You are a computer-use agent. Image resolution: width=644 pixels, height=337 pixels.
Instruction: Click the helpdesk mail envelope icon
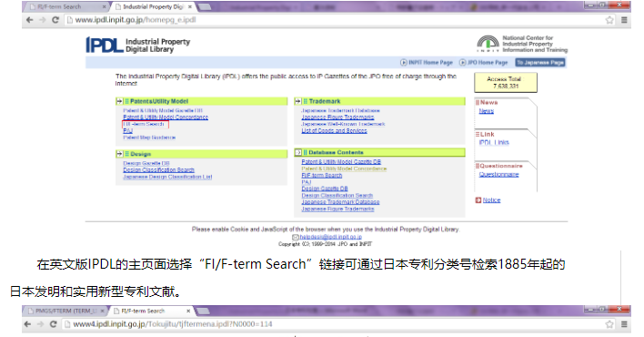pyautogui.click(x=296, y=237)
